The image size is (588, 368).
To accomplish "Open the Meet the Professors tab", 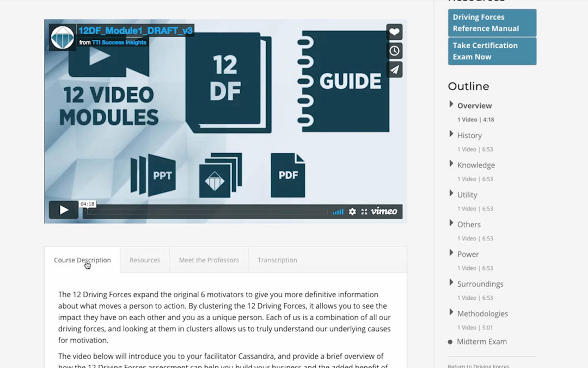I will coord(209,260).
